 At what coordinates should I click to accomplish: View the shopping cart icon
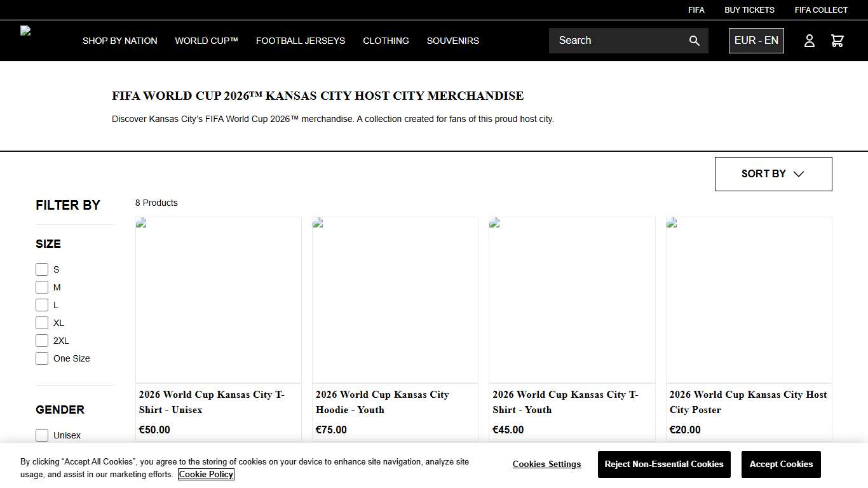(x=837, y=40)
